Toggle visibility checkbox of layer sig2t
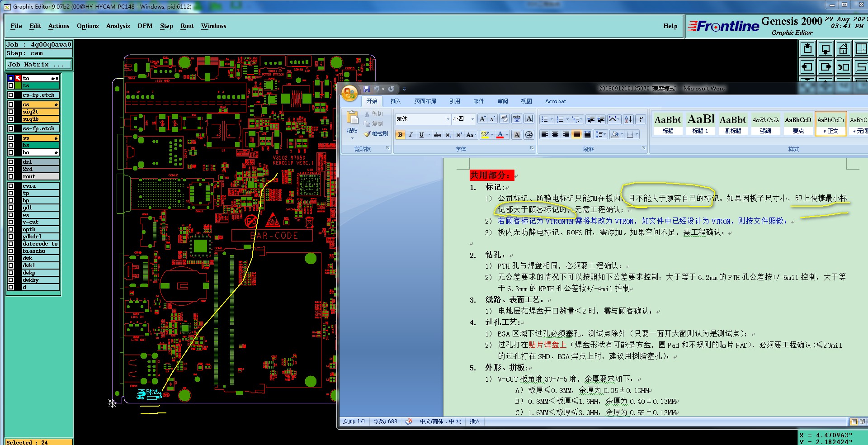 coord(11,112)
